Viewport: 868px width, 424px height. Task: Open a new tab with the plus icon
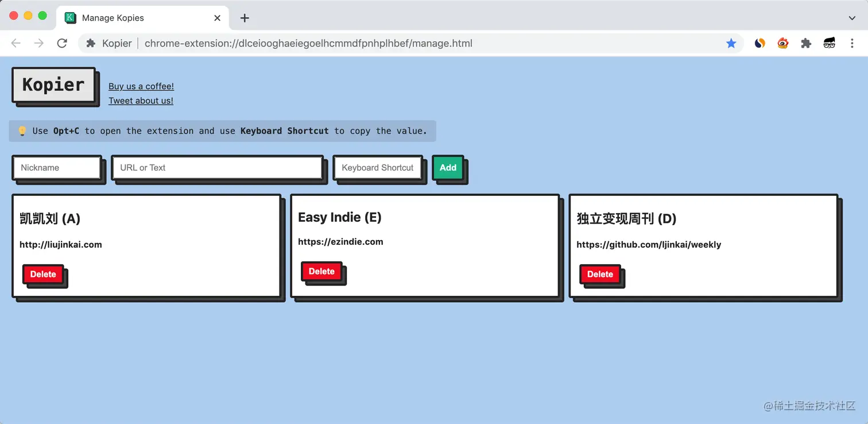pyautogui.click(x=245, y=18)
